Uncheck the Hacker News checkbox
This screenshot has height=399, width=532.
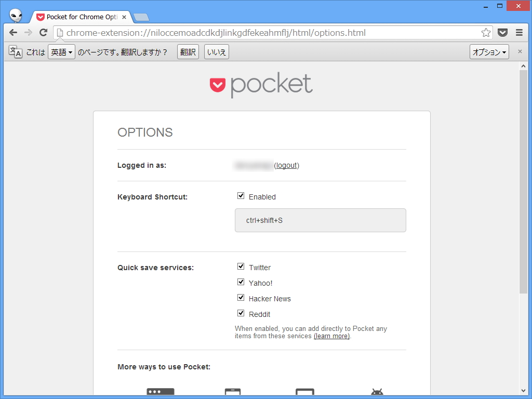coord(241,298)
